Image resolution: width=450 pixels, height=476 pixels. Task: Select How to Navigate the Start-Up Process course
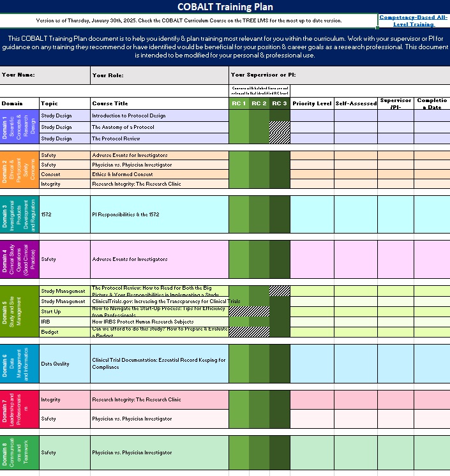(x=160, y=311)
